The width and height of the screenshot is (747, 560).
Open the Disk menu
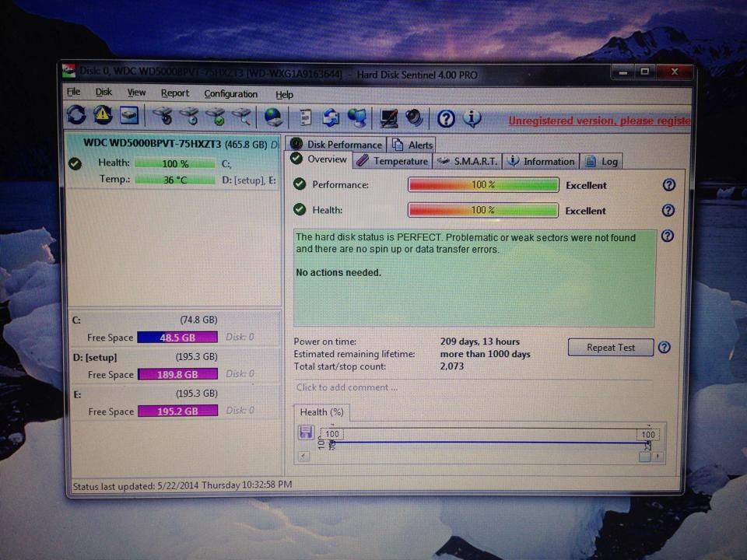point(103,92)
